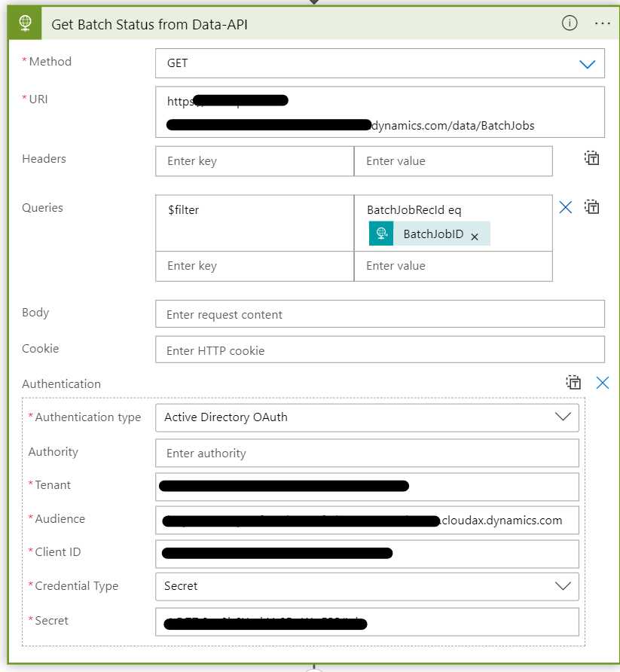This screenshot has width=620, height=672.
Task: Remove the BatchJobID dynamic token
Action: [475, 237]
